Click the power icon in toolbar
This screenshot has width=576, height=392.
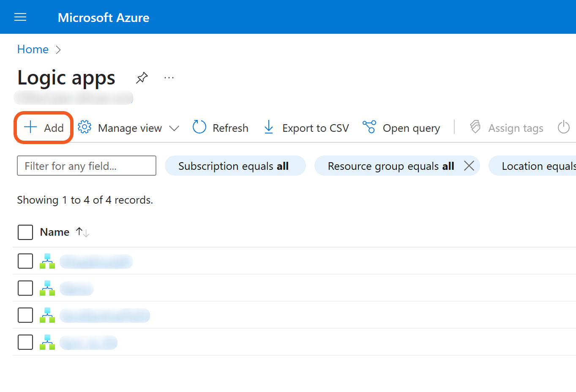[563, 127]
